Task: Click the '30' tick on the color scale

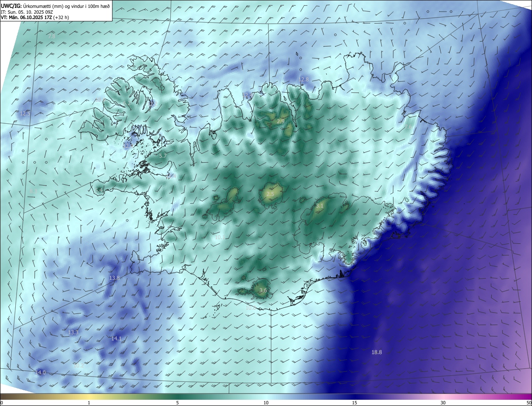Action: pos(443,403)
